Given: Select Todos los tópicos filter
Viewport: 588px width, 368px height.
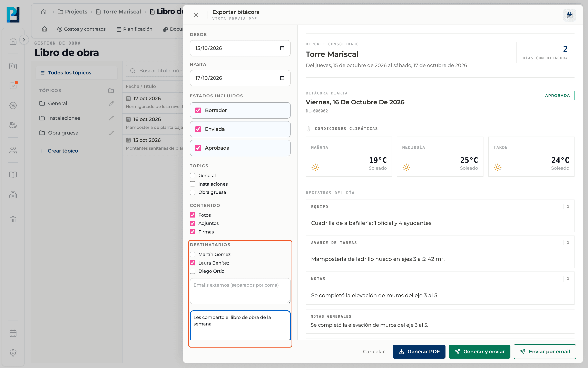Looking at the screenshot, I should pos(76,73).
